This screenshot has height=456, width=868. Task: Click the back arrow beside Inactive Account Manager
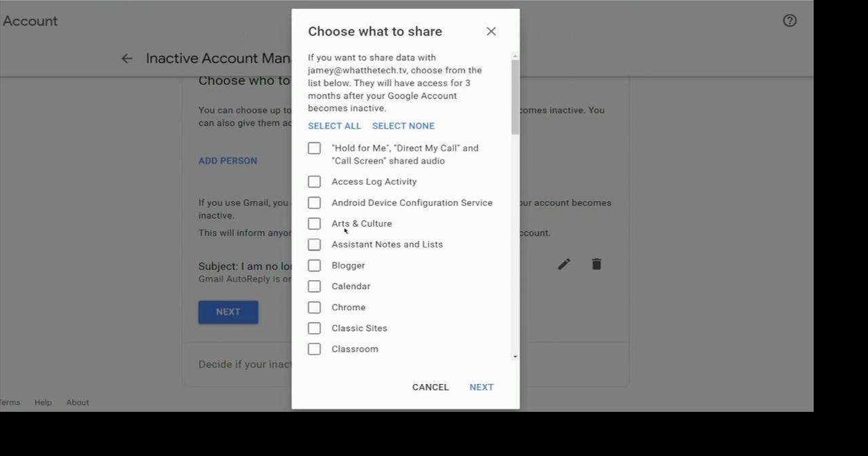[127, 58]
